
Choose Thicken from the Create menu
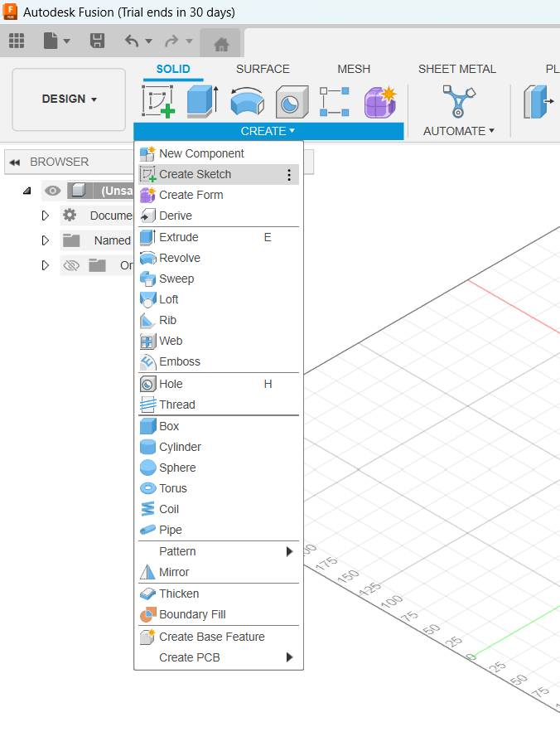tap(219, 594)
